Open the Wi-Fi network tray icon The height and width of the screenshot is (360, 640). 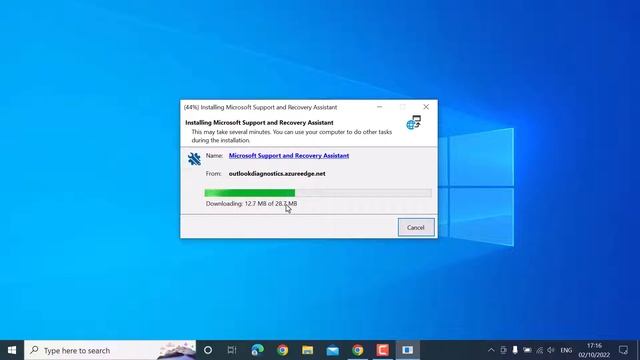tap(539, 350)
